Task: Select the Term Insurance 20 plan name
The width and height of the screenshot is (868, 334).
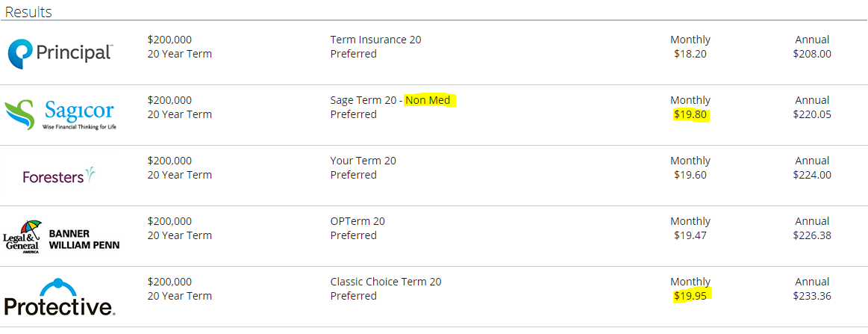Action: tap(375, 40)
